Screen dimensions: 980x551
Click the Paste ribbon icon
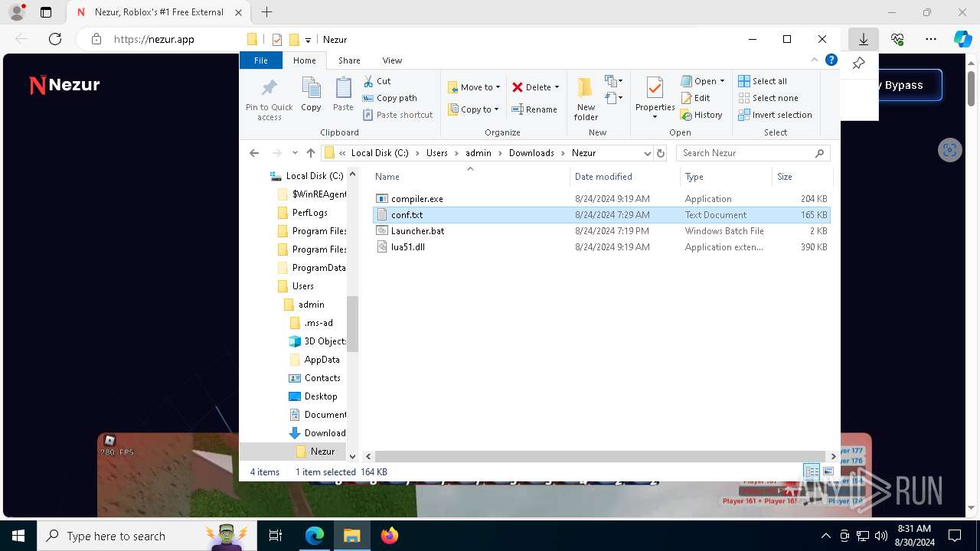343,88
